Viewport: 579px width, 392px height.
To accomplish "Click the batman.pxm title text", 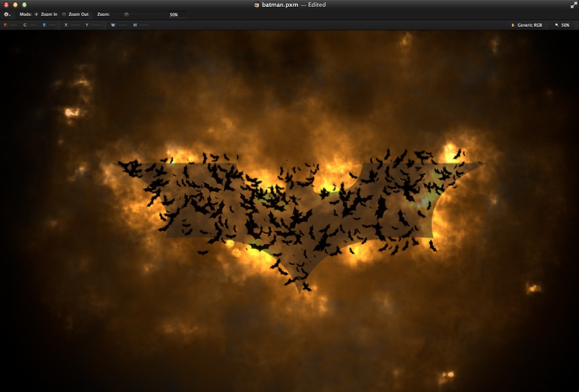I will (280, 4).
